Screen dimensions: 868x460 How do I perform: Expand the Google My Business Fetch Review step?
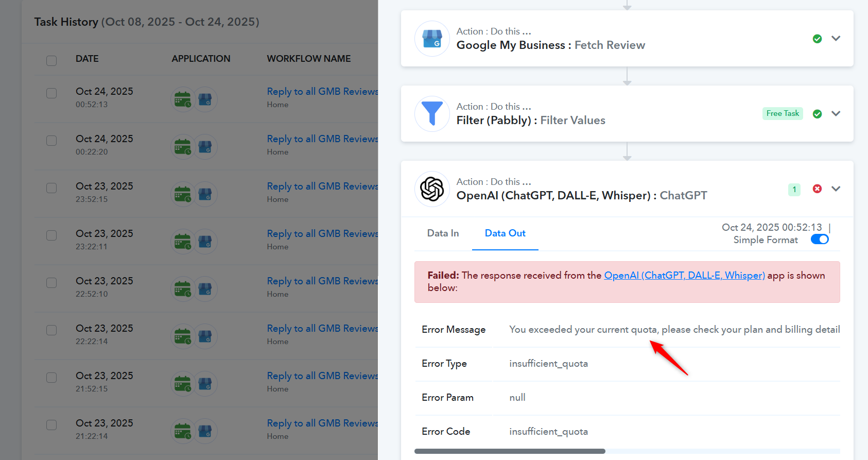pyautogui.click(x=836, y=39)
